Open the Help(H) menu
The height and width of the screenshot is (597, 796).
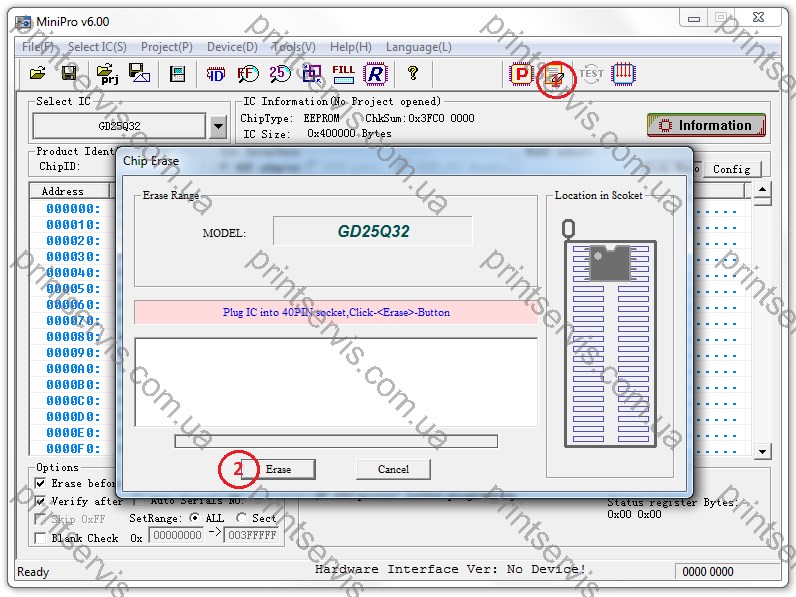pyautogui.click(x=351, y=47)
